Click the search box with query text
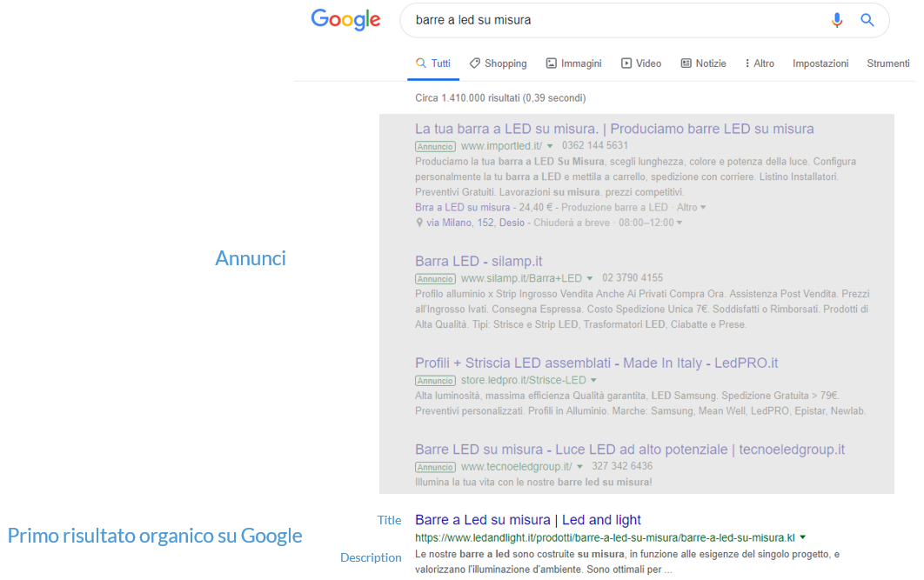 pyautogui.click(x=613, y=20)
